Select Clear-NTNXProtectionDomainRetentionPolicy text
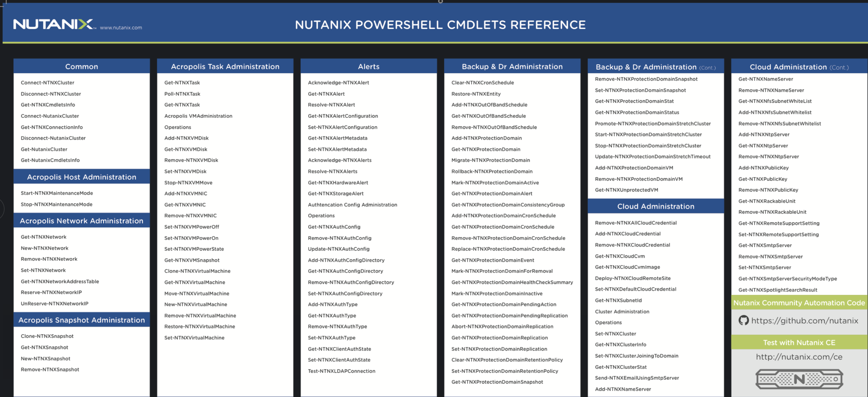868x397 pixels. click(x=507, y=360)
